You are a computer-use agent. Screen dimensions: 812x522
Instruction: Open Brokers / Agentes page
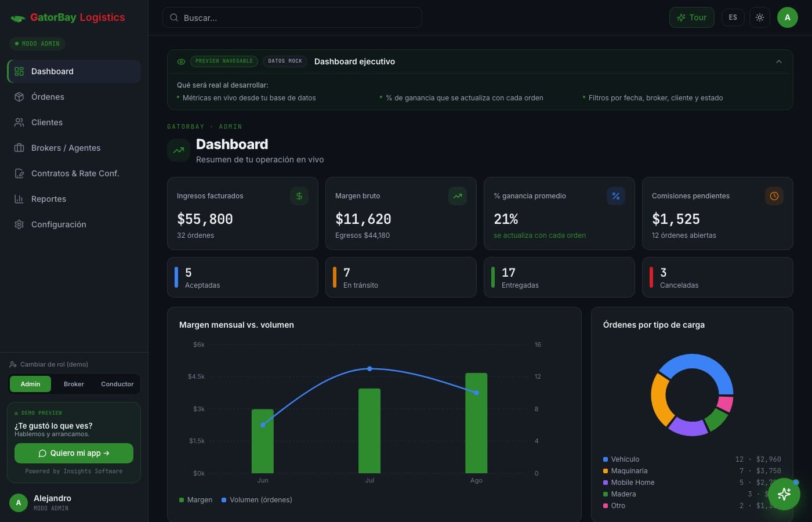[74, 148]
